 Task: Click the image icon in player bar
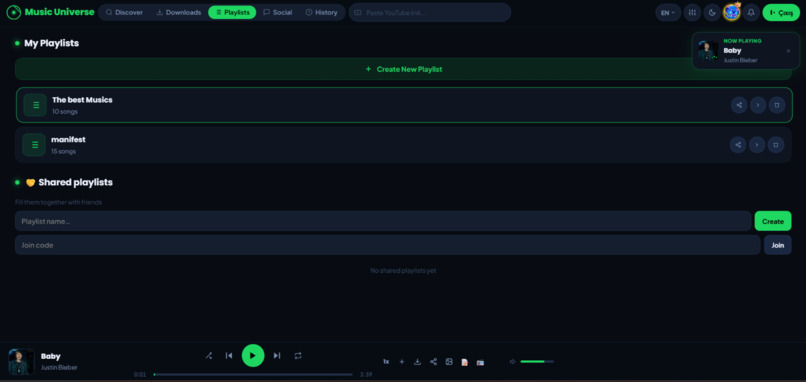[x=449, y=362]
